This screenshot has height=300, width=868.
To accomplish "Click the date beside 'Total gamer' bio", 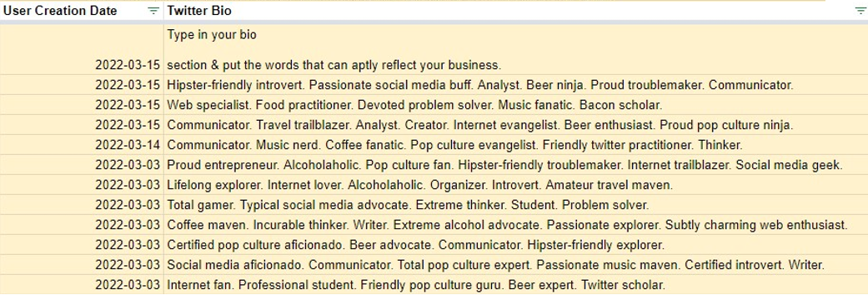I will pos(82,205).
